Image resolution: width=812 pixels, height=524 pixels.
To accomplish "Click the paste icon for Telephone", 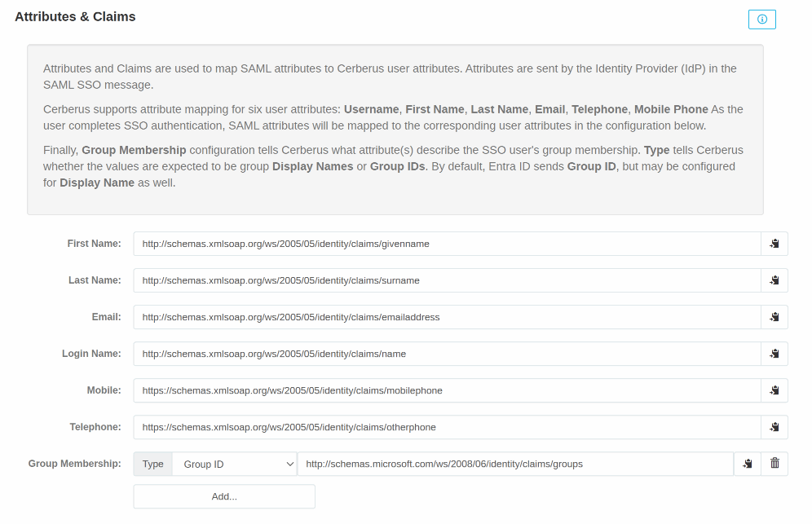I will (774, 427).
